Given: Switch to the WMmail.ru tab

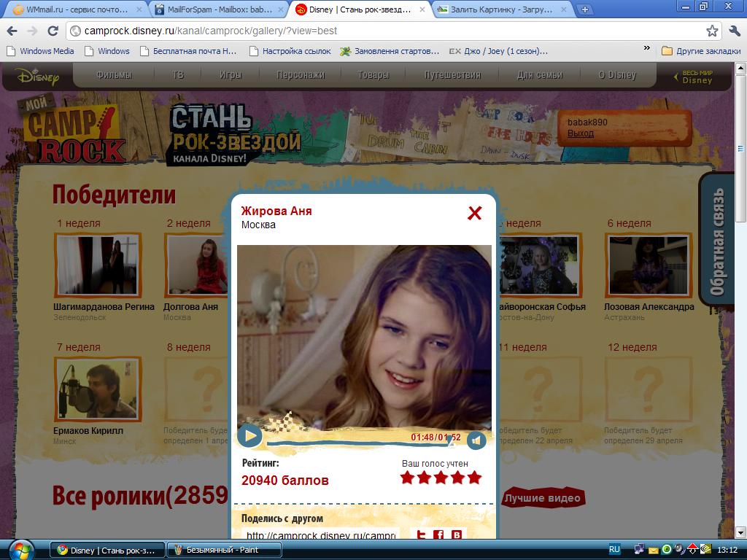Looking at the screenshot, I should (76, 9).
